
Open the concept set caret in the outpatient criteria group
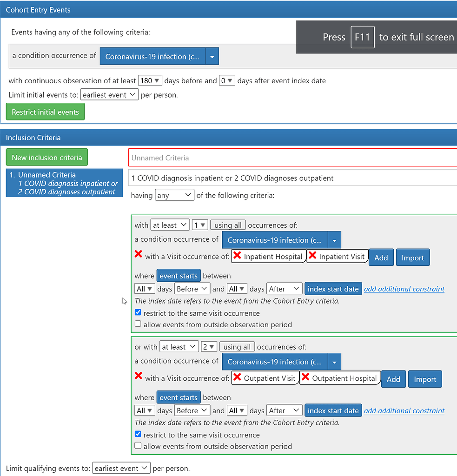[334, 361]
